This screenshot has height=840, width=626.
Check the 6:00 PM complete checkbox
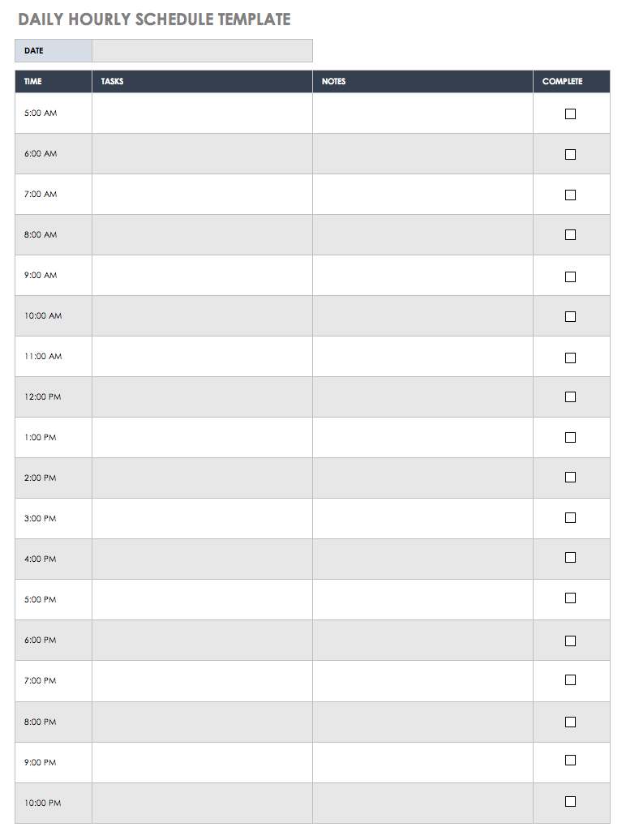[570, 641]
